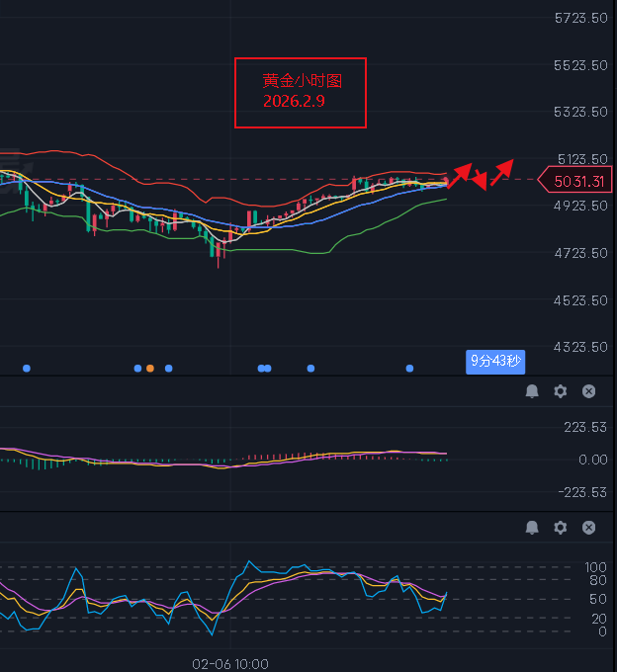The height and width of the screenshot is (672, 617).
Task: Click the 02-06 10:00 time axis label
Action: click(x=230, y=664)
